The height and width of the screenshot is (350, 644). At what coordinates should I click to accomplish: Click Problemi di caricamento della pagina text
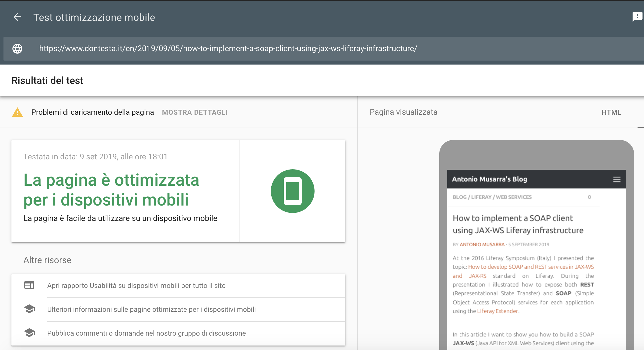(x=92, y=112)
